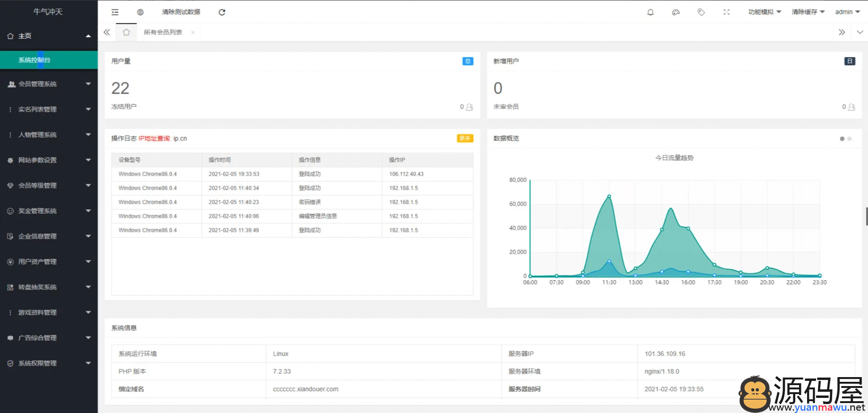This screenshot has height=413, width=868.
Task: Click the home tab icon
Action: [x=126, y=32]
